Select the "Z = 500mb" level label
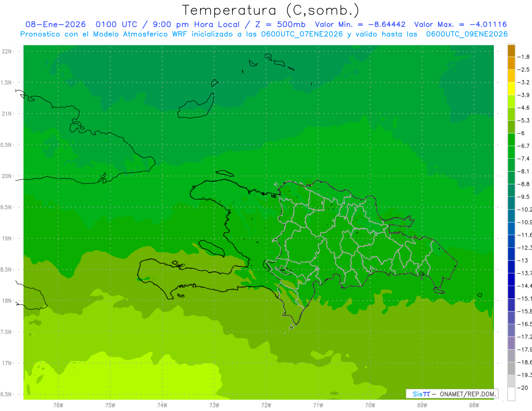This screenshot has width=532, height=411. pyautogui.click(x=278, y=25)
